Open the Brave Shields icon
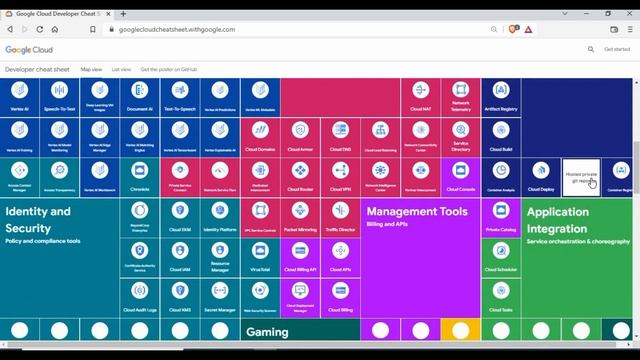The height and width of the screenshot is (360, 640). point(513,29)
